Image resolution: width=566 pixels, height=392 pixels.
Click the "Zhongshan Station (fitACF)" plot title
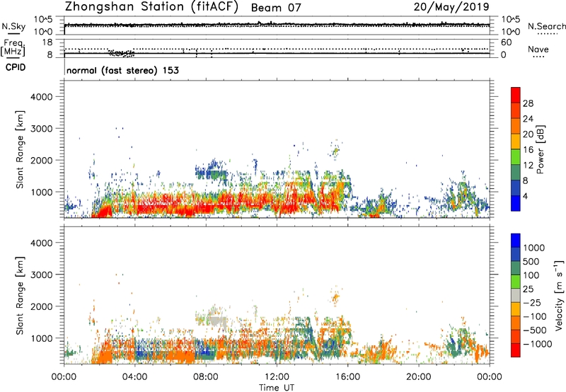(151, 7)
